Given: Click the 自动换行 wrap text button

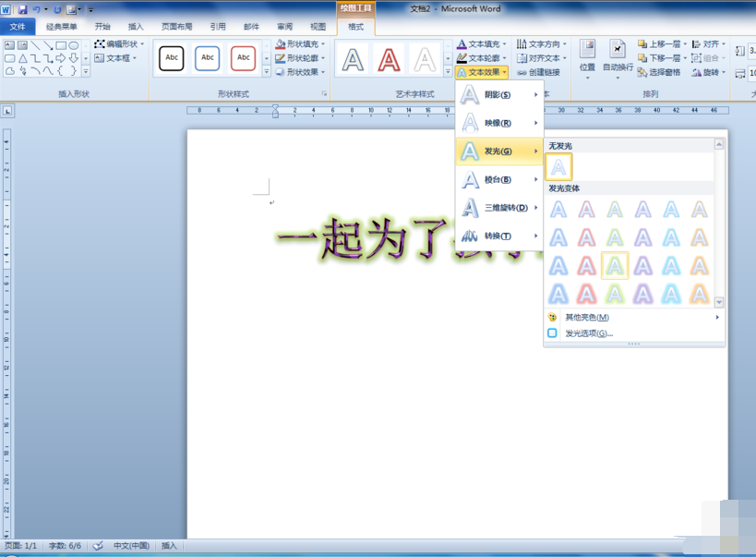Looking at the screenshot, I should [618, 59].
